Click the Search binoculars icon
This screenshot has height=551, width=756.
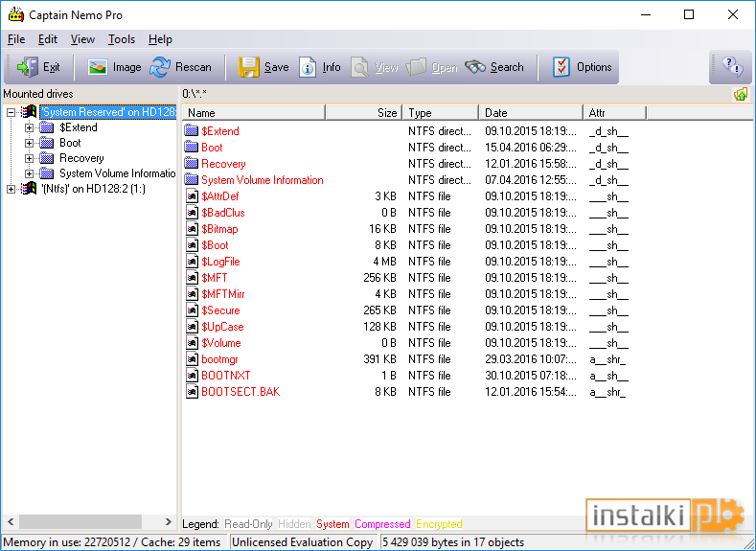475,67
